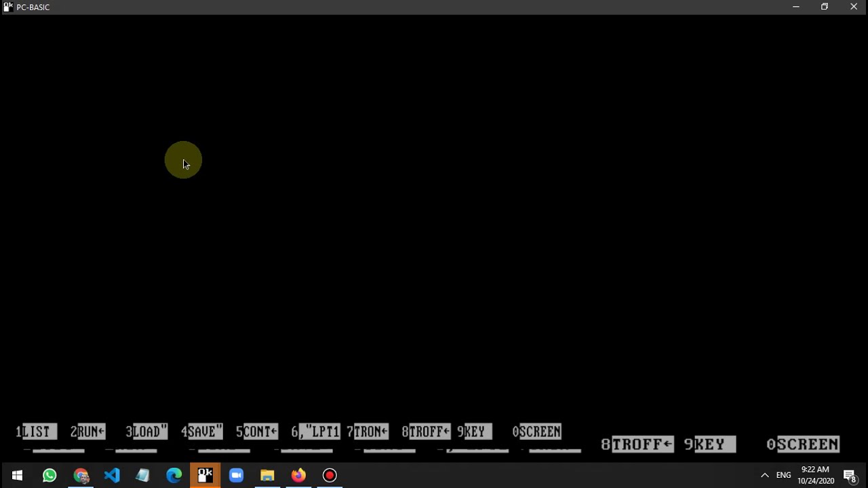This screenshot has height=488, width=868.
Task: Launch Google Chrome from the taskbar
Action: 81,475
